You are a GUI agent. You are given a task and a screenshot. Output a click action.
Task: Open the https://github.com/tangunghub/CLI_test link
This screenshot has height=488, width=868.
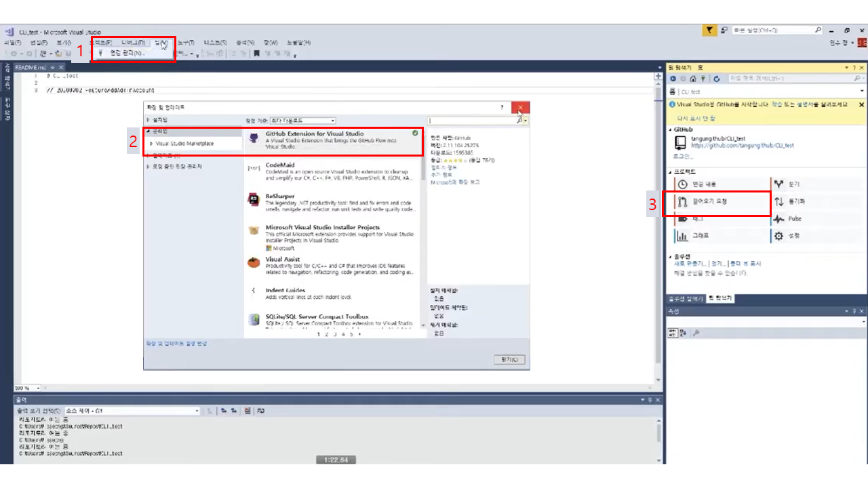742,145
